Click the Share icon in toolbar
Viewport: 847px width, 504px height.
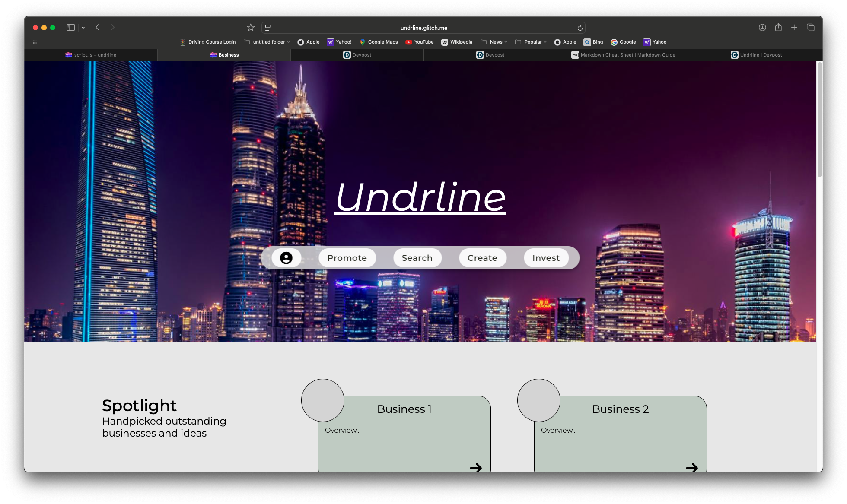pyautogui.click(x=778, y=28)
